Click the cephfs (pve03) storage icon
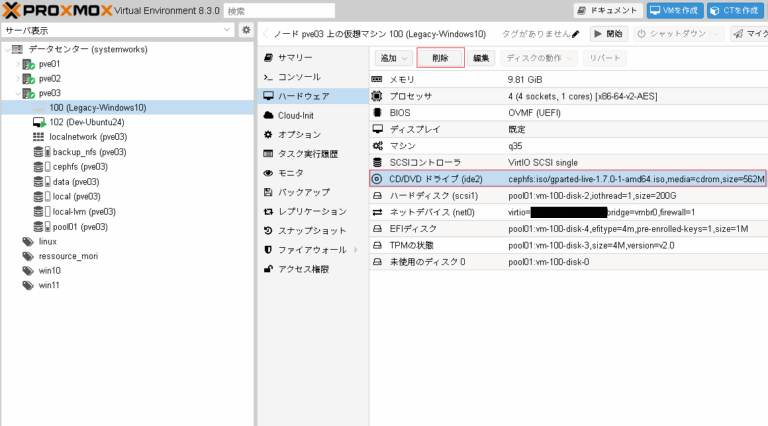Screen dimensions: 768x426 [x=42, y=166]
